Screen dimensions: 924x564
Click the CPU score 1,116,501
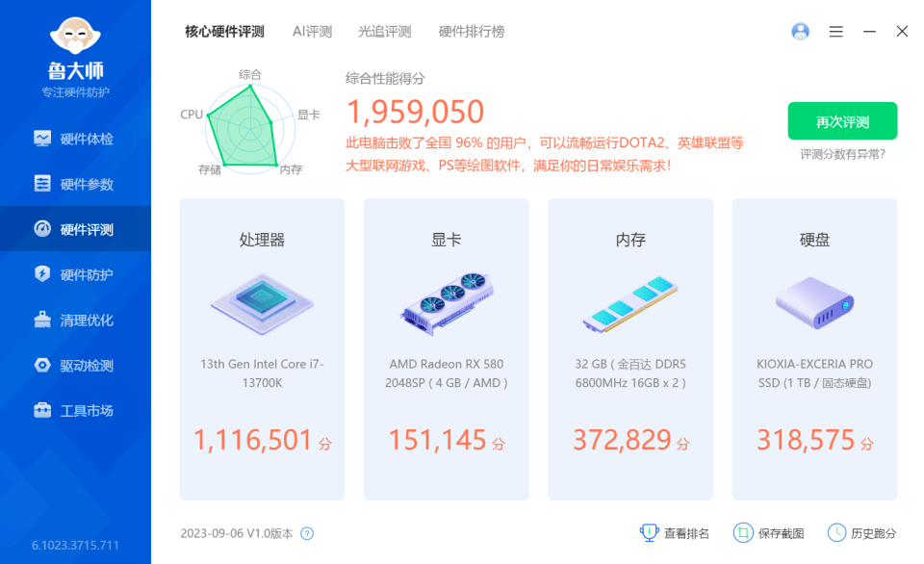pyautogui.click(x=253, y=440)
